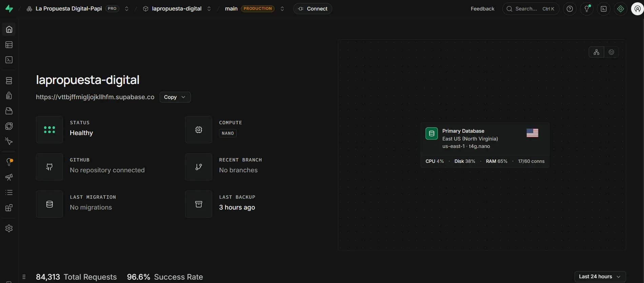The image size is (644, 283).
Task: Click the 17/60 conns value
Action: [x=531, y=161]
